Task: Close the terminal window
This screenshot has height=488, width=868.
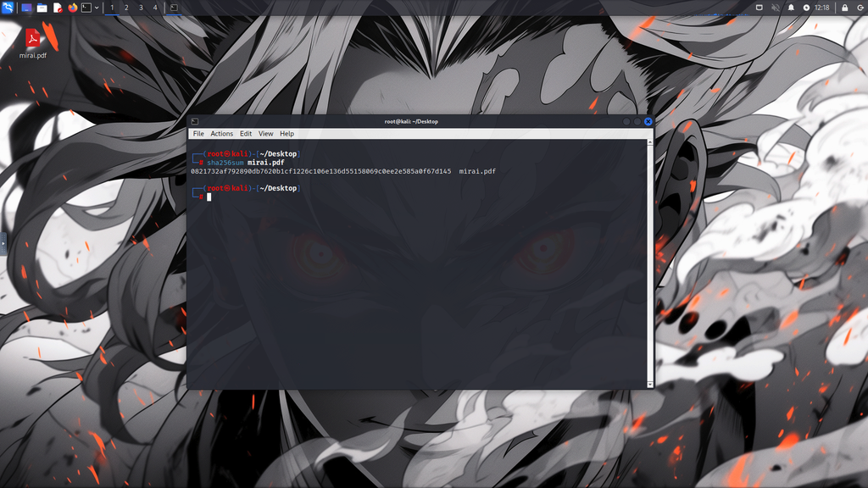Action: (648, 122)
